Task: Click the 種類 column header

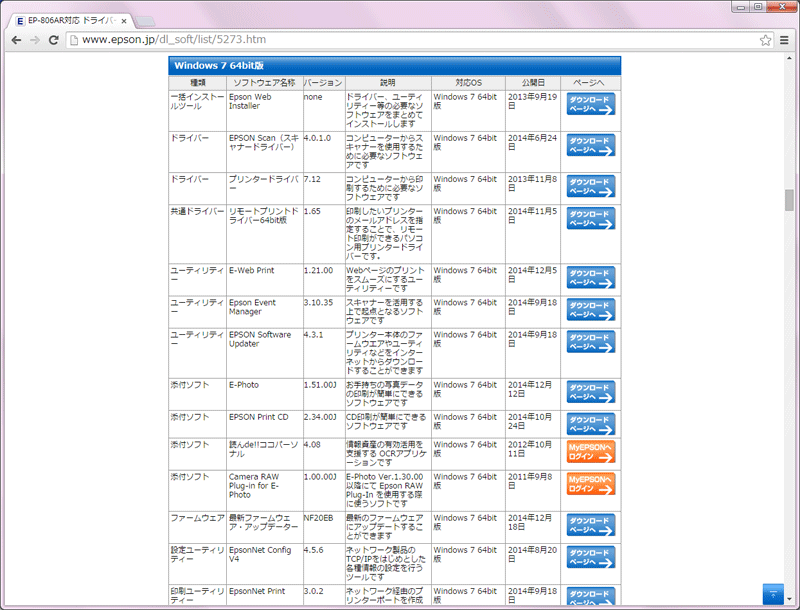Action: click(197, 83)
